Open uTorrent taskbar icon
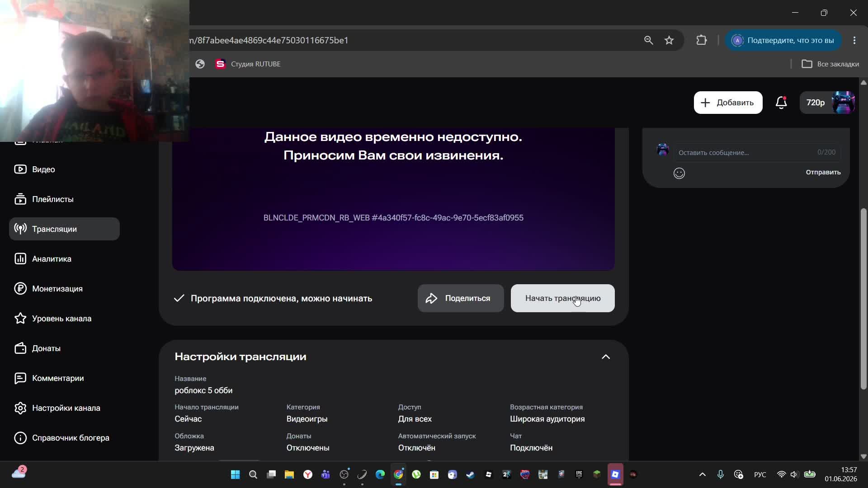The image size is (868, 488). [416, 474]
